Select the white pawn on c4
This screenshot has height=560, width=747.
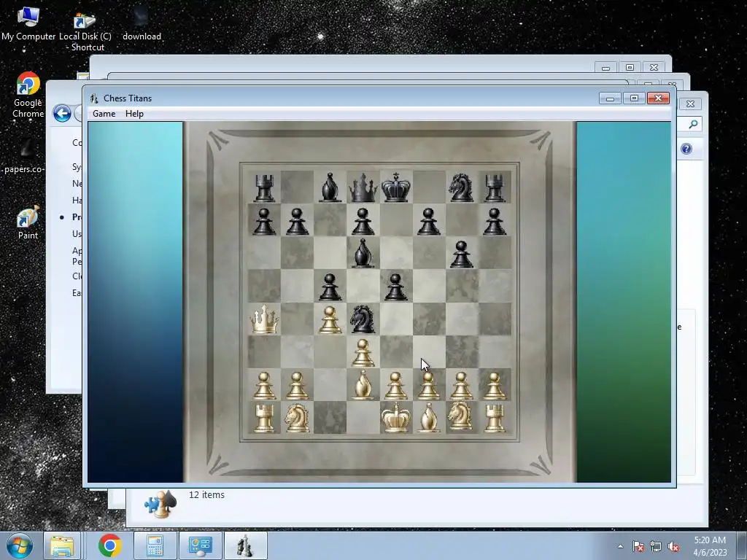click(330, 319)
